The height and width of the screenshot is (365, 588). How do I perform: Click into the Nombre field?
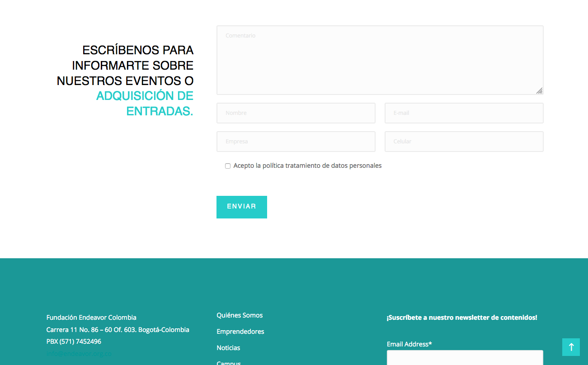(296, 113)
